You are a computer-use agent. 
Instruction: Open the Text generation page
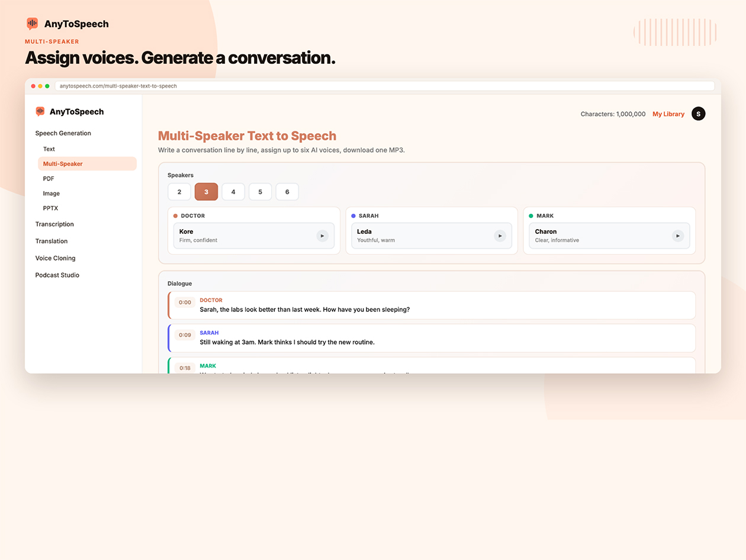(49, 149)
